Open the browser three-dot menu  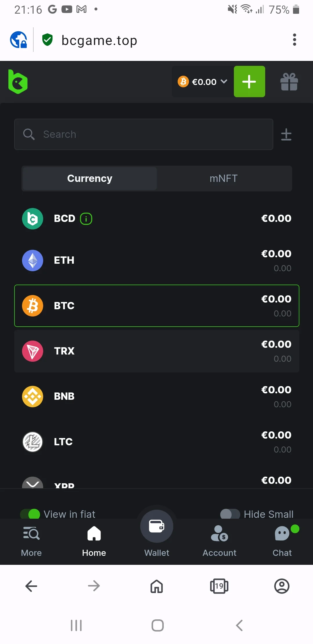294,40
